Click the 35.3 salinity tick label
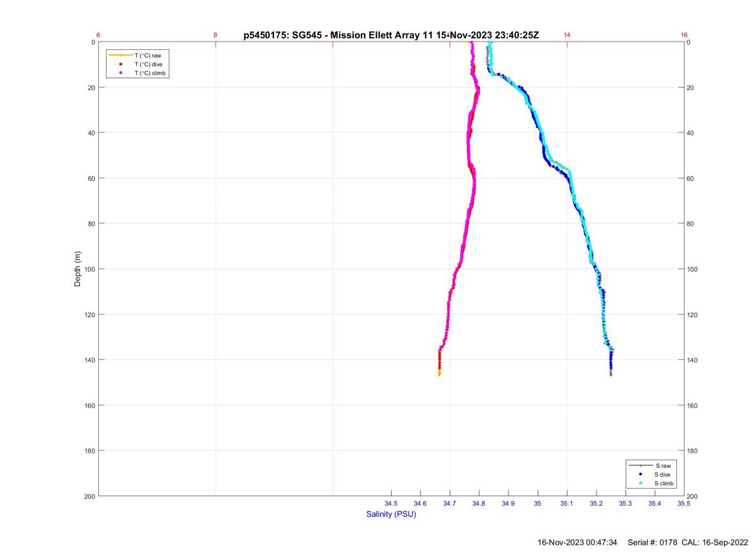The width and height of the screenshot is (756, 558). (x=625, y=503)
